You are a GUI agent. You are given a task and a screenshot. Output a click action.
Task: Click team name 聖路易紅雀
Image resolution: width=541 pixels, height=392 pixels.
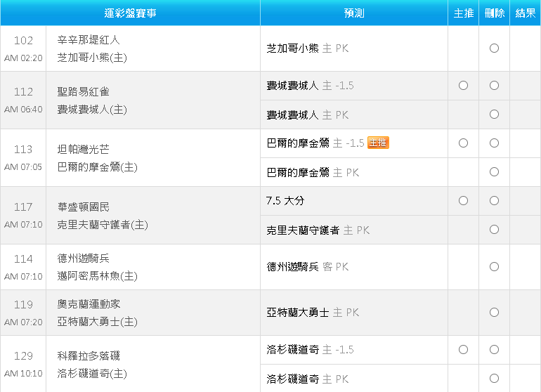pos(83,92)
